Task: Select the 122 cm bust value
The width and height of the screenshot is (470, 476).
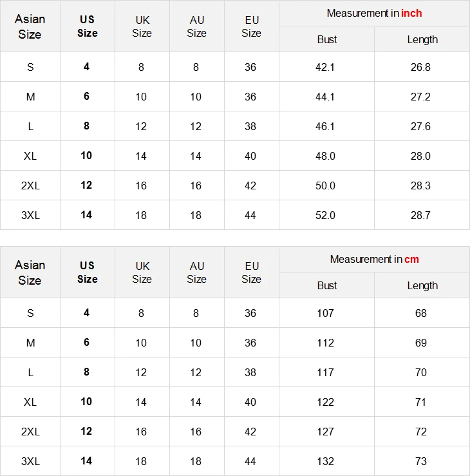Action: (326, 402)
